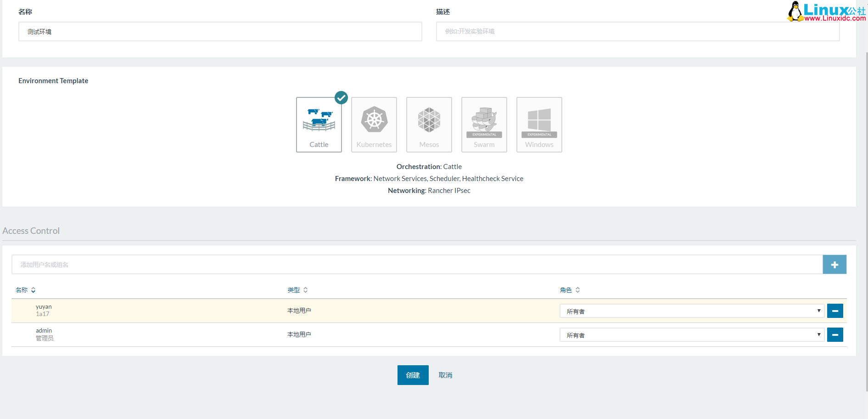Pick the Mesos orchestration template
This screenshot has height=419, width=868.
429,125
